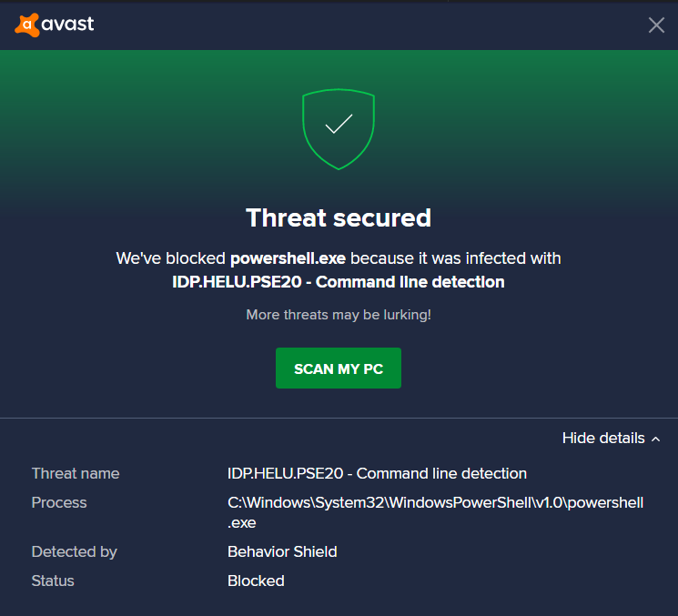
Task: Click the Detected by label
Action: pos(75,552)
